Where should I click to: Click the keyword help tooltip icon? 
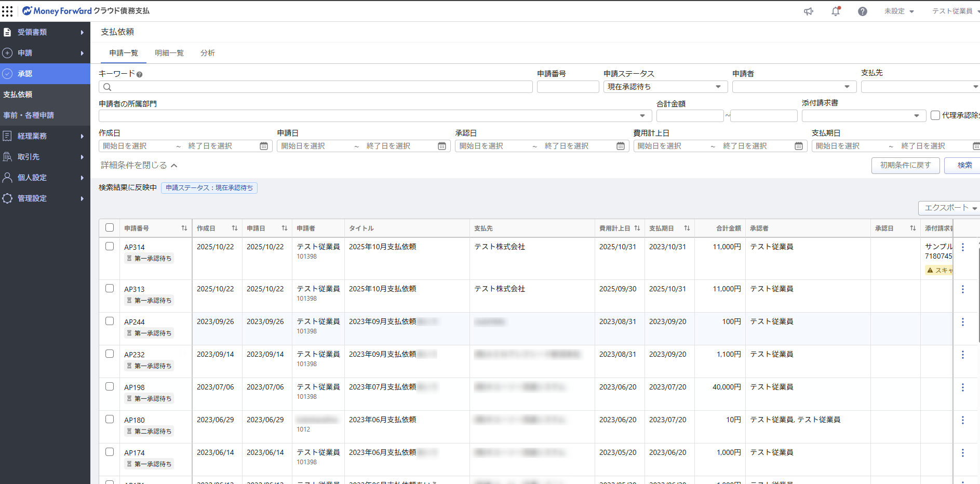(139, 75)
